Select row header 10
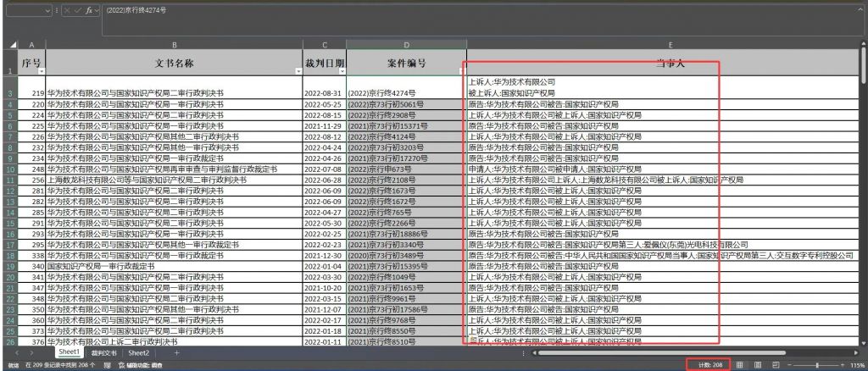The image size is (868, 371). click(x=10, y=169)
